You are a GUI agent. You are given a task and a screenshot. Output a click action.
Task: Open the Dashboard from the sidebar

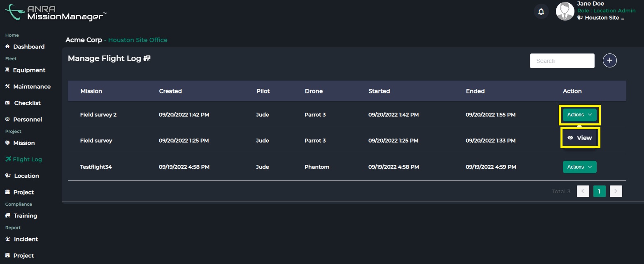click(x=7, y=46)
